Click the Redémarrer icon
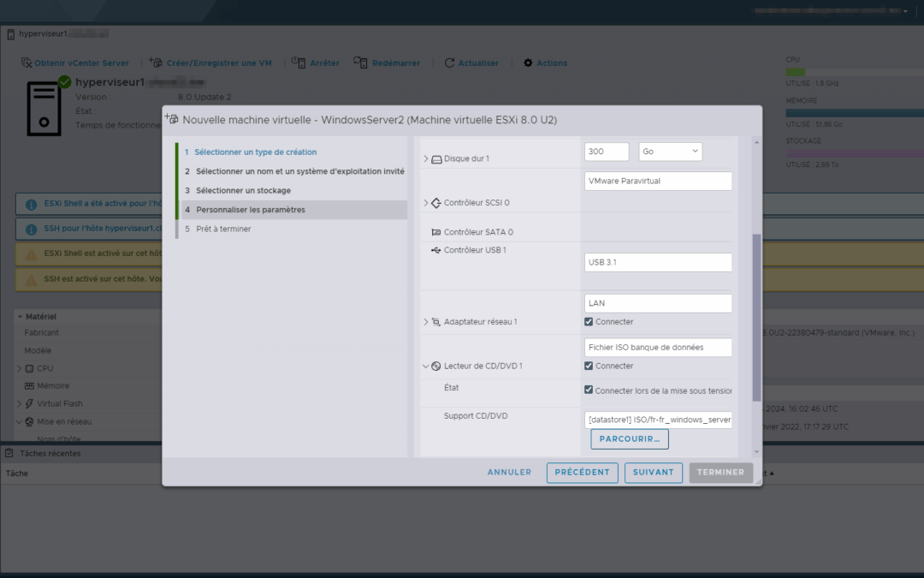Viewport: 924px width, 578px height. click(x=361, y=63)
